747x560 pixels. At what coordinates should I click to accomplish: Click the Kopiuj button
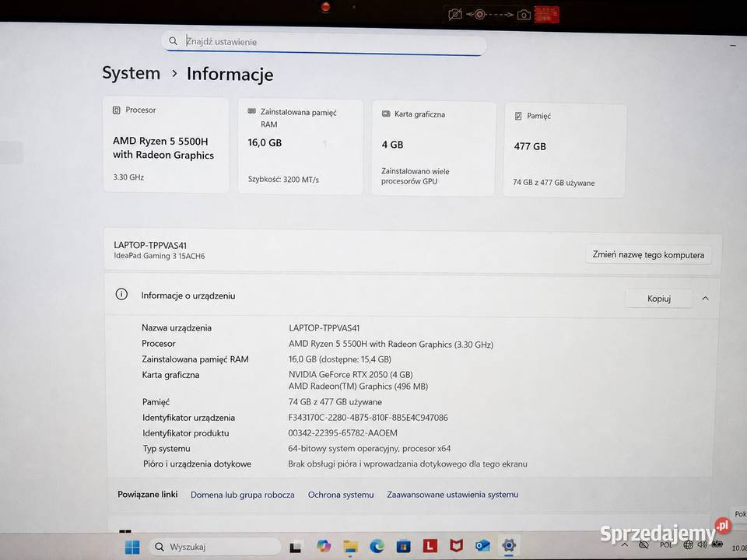(658, 299)
